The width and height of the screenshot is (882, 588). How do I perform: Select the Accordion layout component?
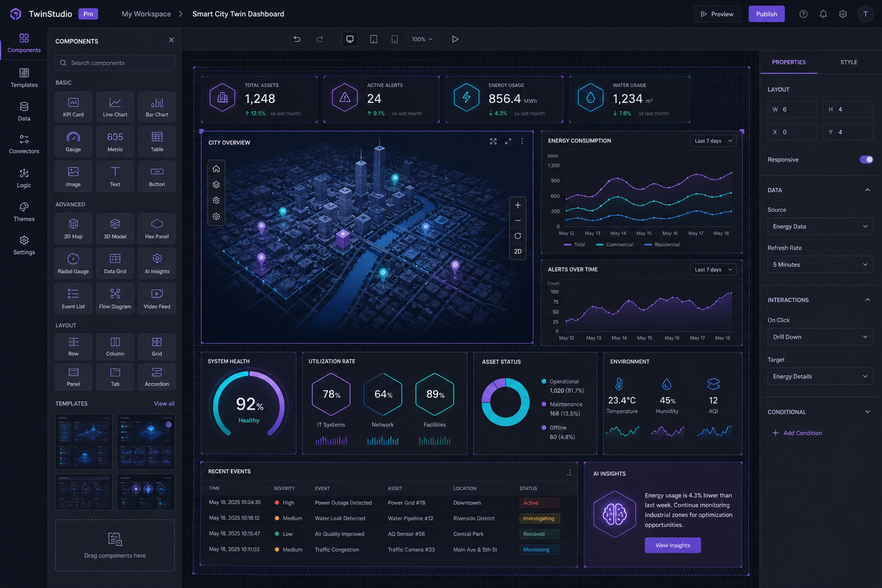[x=157, y=377]
